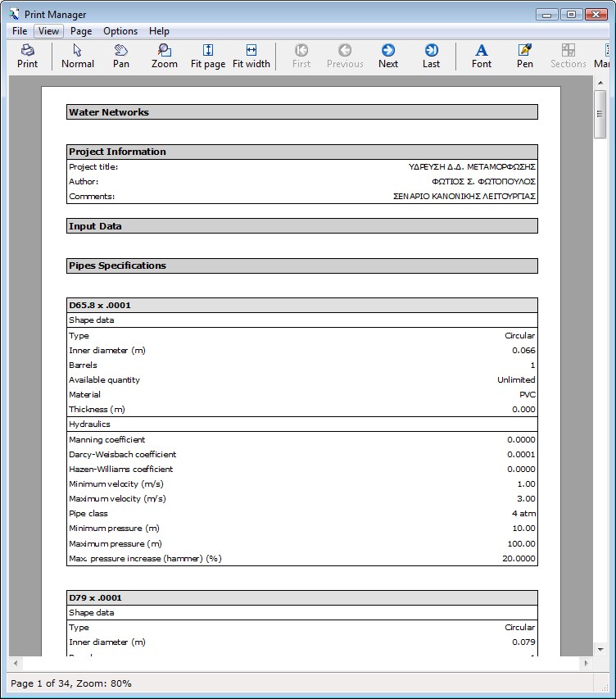The height and width of the screenshot is (699, 616).
Task: Open the Options menu
Action: pyautogui.click(x=120, y=31)
